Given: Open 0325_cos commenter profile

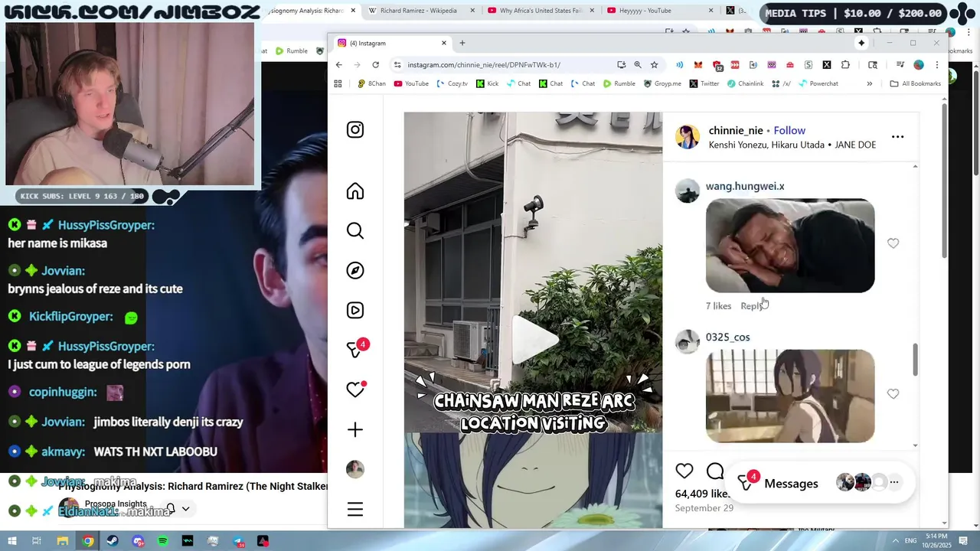Looking at the screenshot, I should 727,337.
